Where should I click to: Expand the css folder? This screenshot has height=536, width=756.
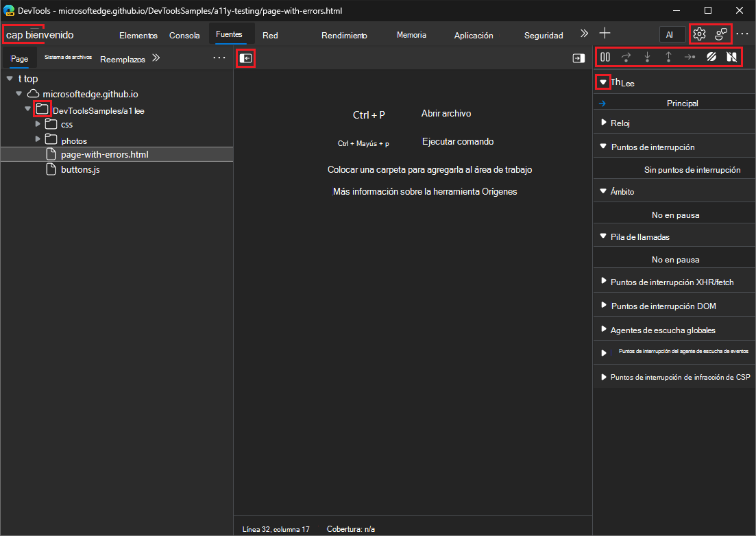(38, 125)
